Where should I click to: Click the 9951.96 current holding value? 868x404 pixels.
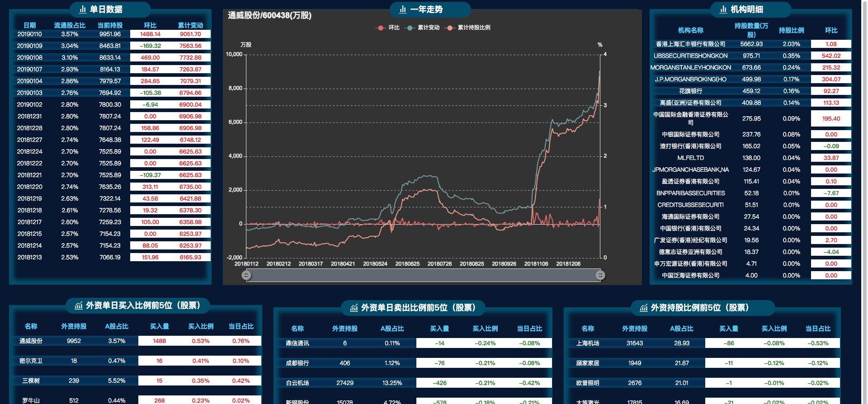(110, 34)
